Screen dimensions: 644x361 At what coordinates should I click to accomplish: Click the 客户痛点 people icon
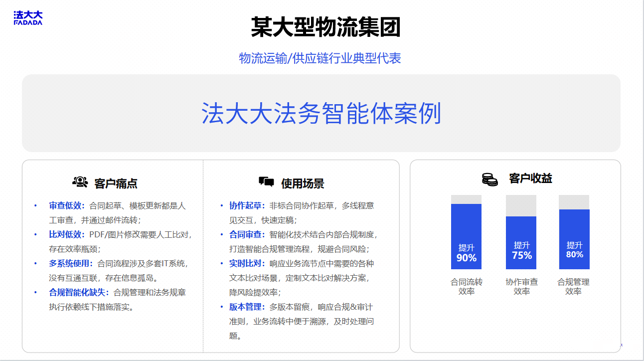[x=80, y=182]
